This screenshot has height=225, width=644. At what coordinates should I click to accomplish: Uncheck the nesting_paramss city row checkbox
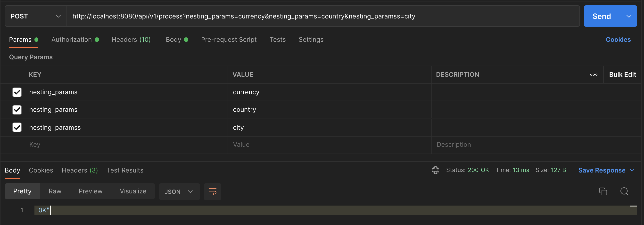17,127
